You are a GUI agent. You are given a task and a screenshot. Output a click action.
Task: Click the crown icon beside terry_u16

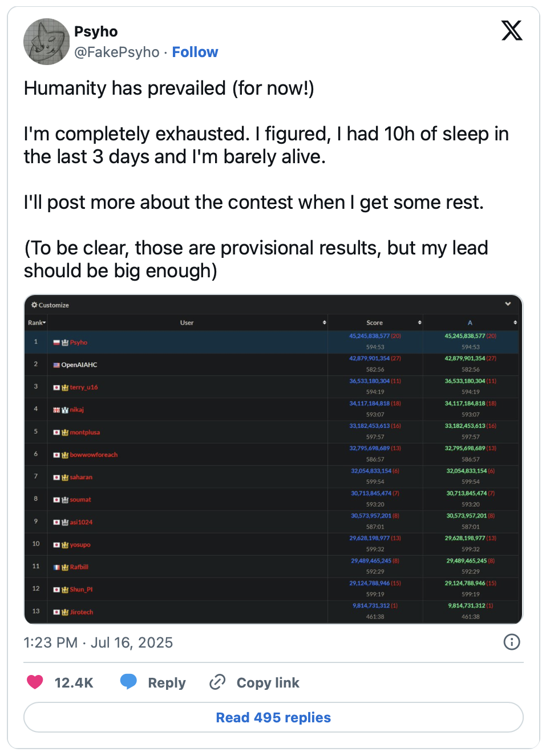(x=65, y=387)
